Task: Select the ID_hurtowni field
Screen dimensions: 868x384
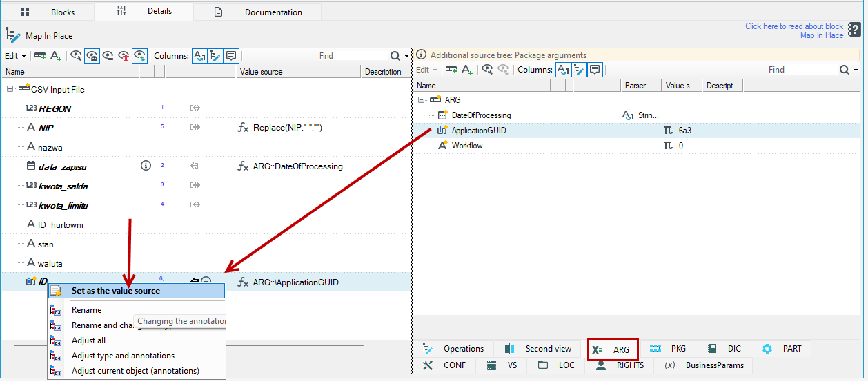Action: click(x=61, y=224)
